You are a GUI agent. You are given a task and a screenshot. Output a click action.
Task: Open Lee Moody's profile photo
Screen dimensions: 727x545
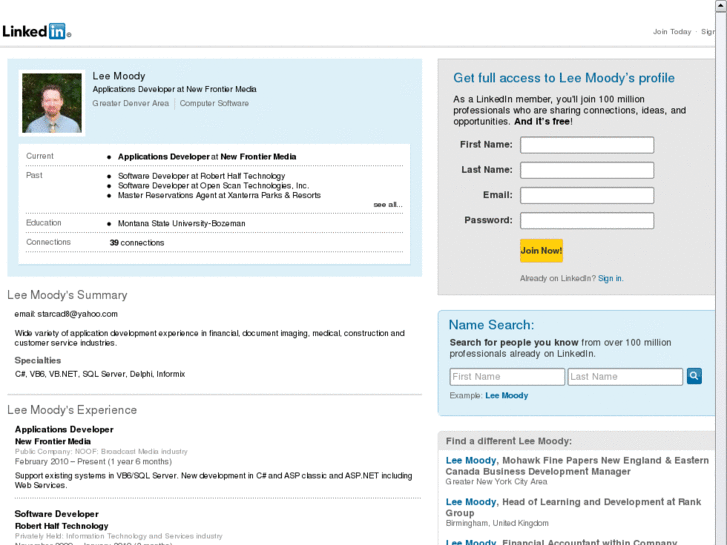(52, 103)
